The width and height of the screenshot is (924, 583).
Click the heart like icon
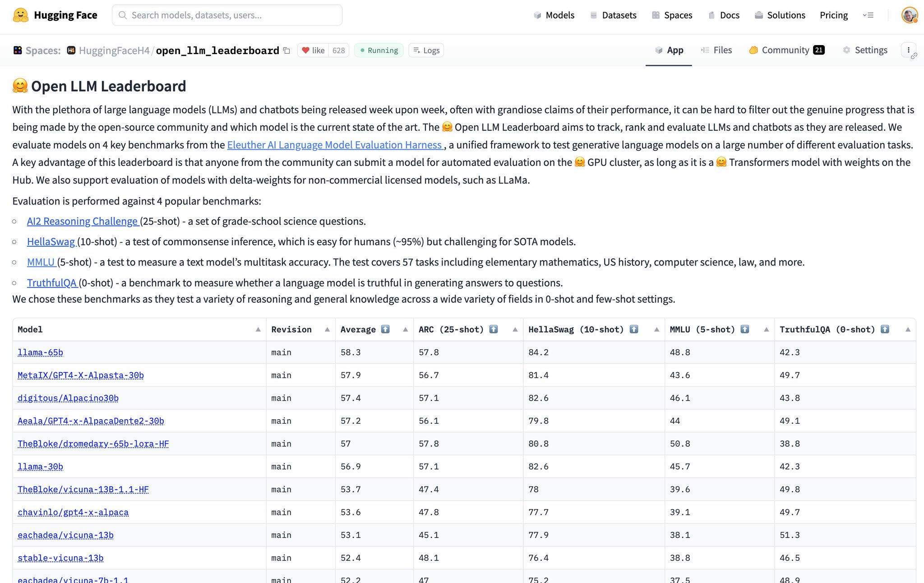coord(305,51)
